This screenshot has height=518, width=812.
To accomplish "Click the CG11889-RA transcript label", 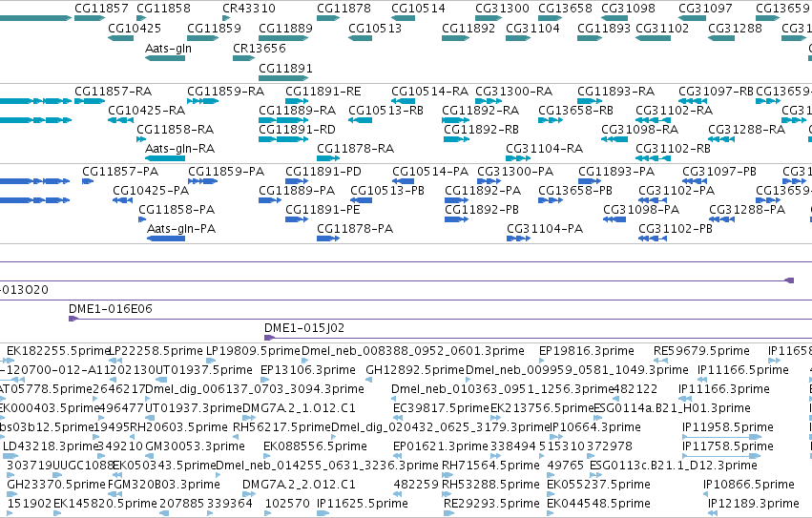I will point(298,111).
